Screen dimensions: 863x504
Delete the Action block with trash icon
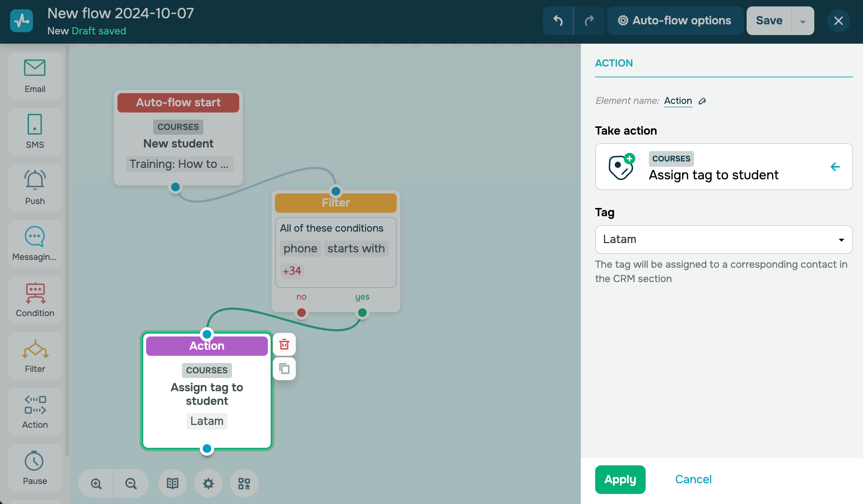point(284,344)
